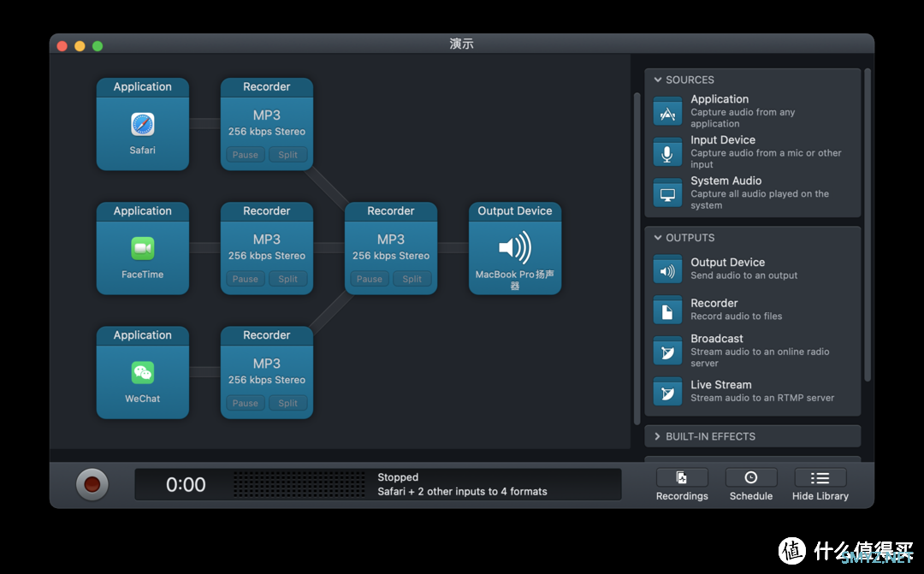Click the speaker icon in the Output Device block
The image size is (924, 574).
click(x=515, y=247)
